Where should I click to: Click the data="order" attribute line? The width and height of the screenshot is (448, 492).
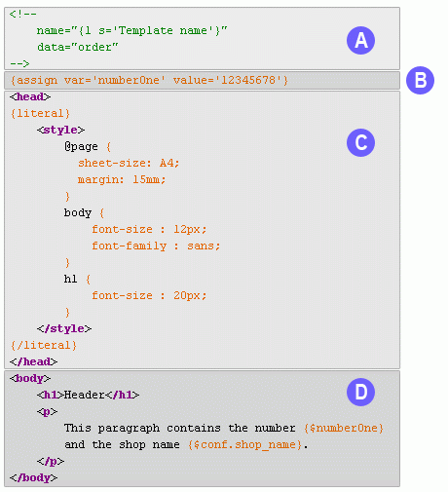pos(78,47)
